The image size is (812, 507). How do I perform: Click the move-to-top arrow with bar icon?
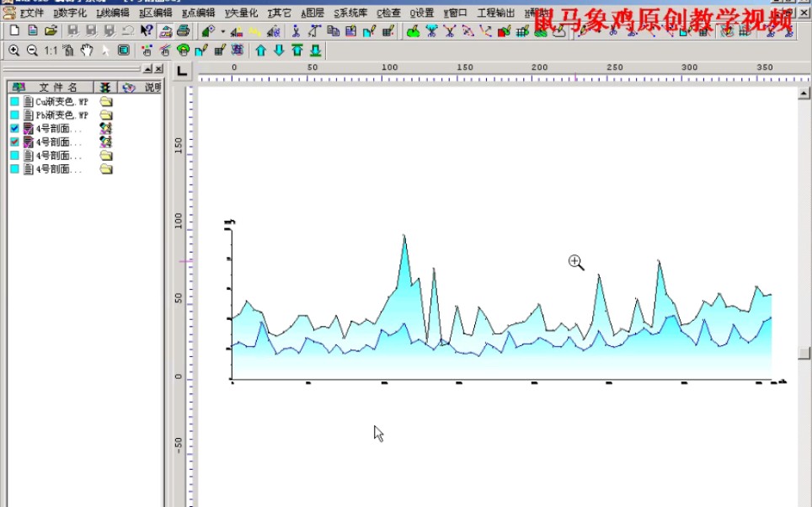297,51
